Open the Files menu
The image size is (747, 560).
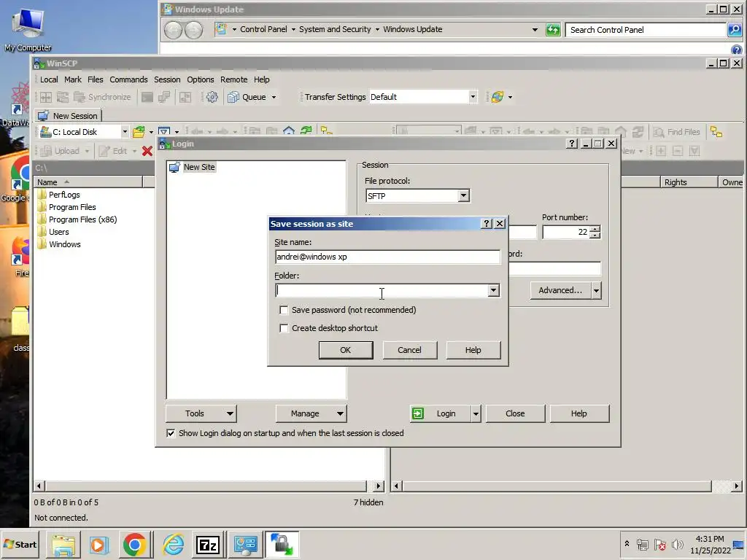tap(96, 79)
